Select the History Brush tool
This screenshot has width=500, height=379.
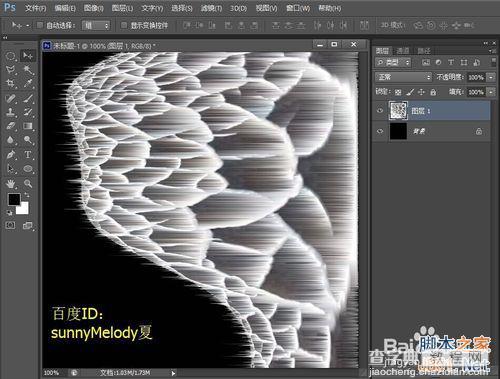pyautogui.click(x=28, y=112)
